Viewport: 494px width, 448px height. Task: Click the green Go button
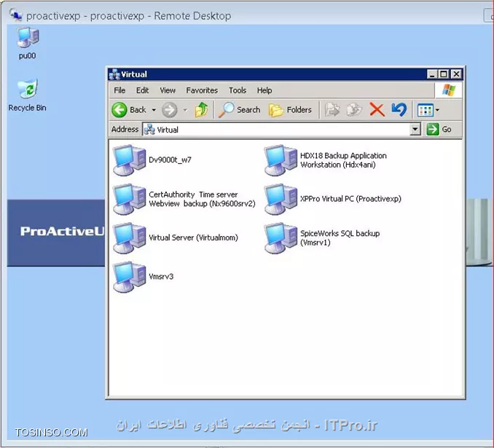click(439, 129)
